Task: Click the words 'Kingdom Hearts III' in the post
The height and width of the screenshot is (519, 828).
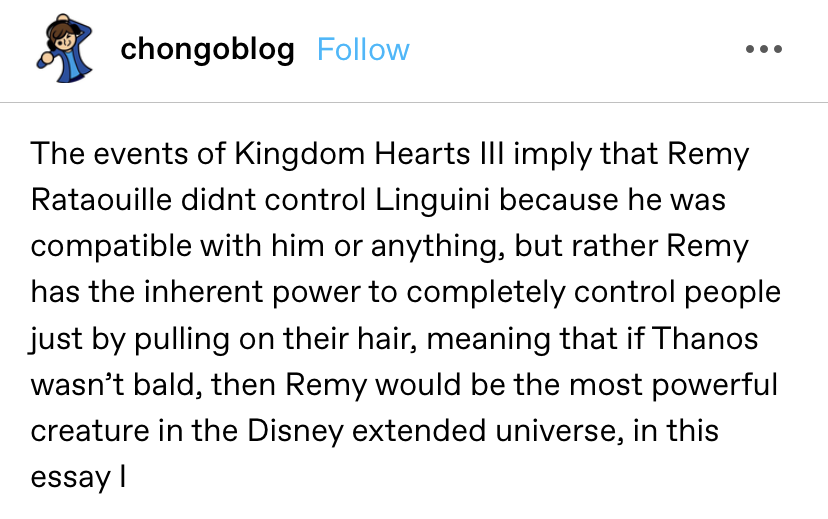Action: pos(369,154)
